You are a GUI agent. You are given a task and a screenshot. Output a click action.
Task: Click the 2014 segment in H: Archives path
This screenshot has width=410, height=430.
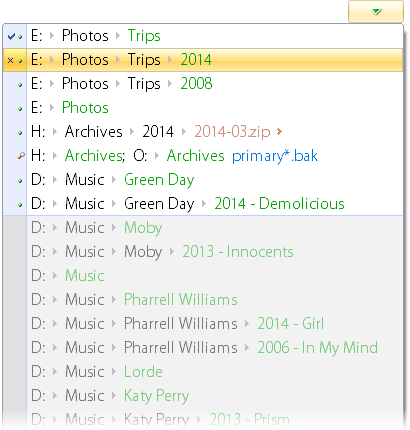(x=158, y=132)
